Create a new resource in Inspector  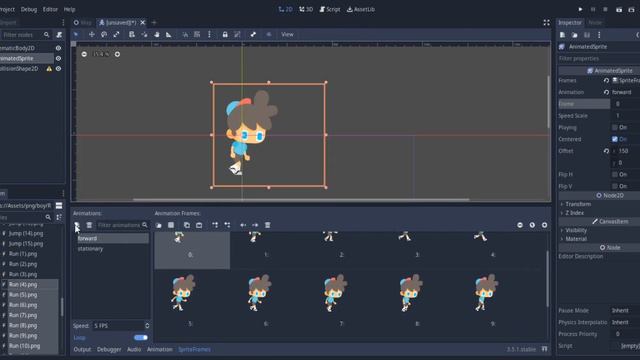click(562, 35)
